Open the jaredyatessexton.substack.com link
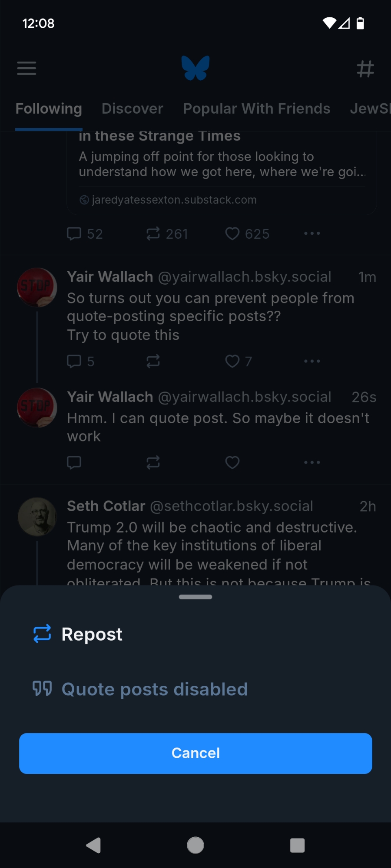Screen dimensions: 391x868 (174, 200)
